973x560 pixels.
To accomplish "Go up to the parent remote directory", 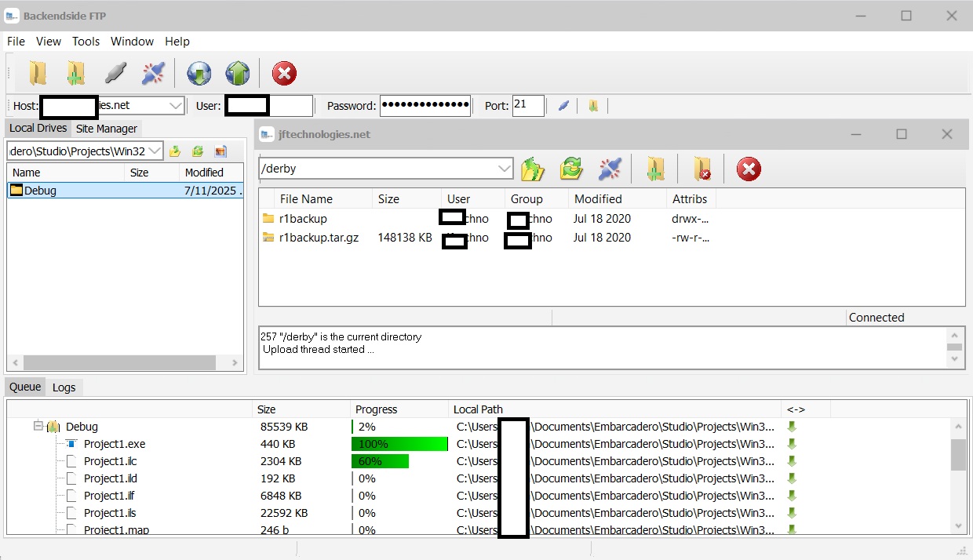I will click(533, 169).
